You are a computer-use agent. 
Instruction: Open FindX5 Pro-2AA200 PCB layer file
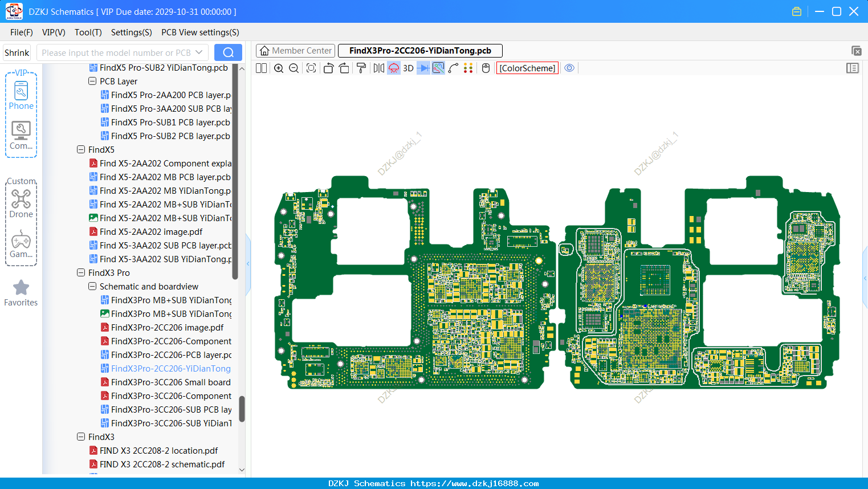[x=166, y=95]
